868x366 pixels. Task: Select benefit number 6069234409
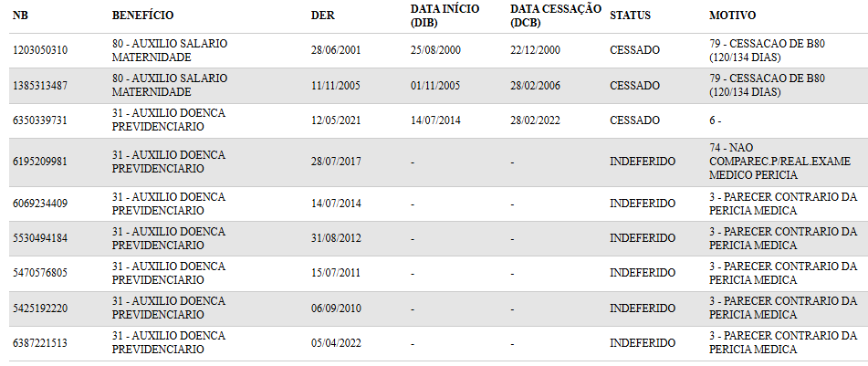pyautogui.click(x=40, y=204)
